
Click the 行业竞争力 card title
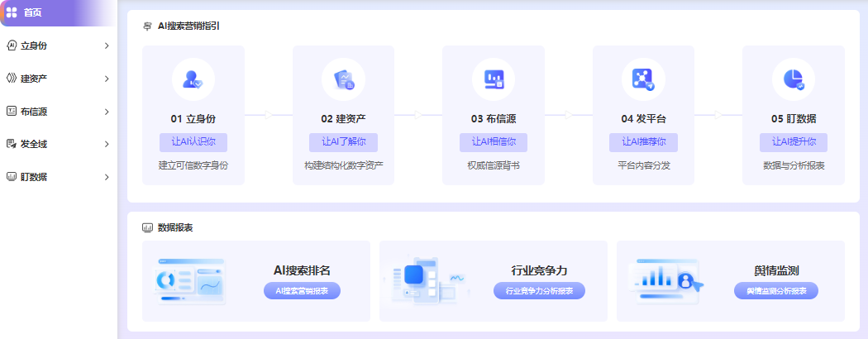[x=539, y=270]
